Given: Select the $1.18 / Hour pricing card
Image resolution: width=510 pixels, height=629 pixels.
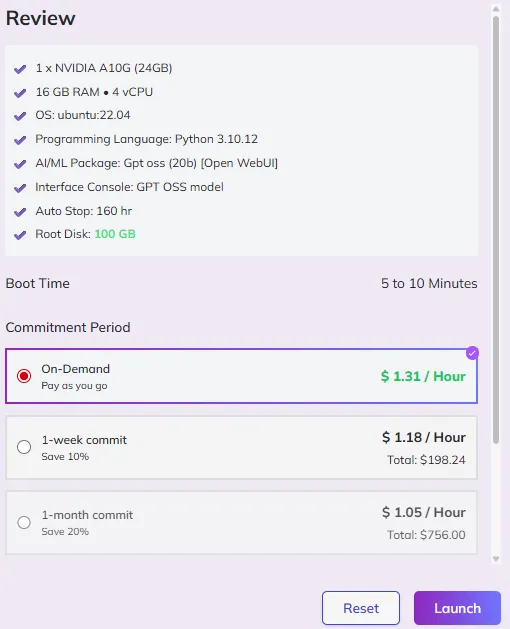Looking at the screenshot, I should coord(241,448).
